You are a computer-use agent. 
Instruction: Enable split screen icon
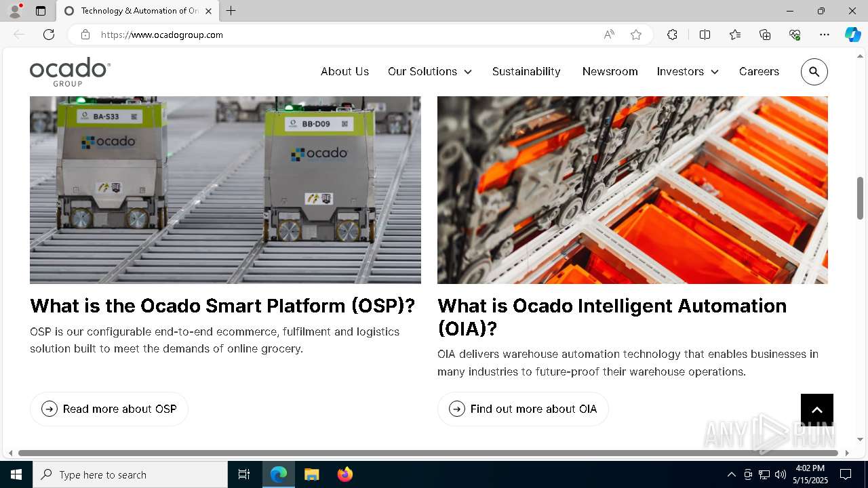click(705, 35)
